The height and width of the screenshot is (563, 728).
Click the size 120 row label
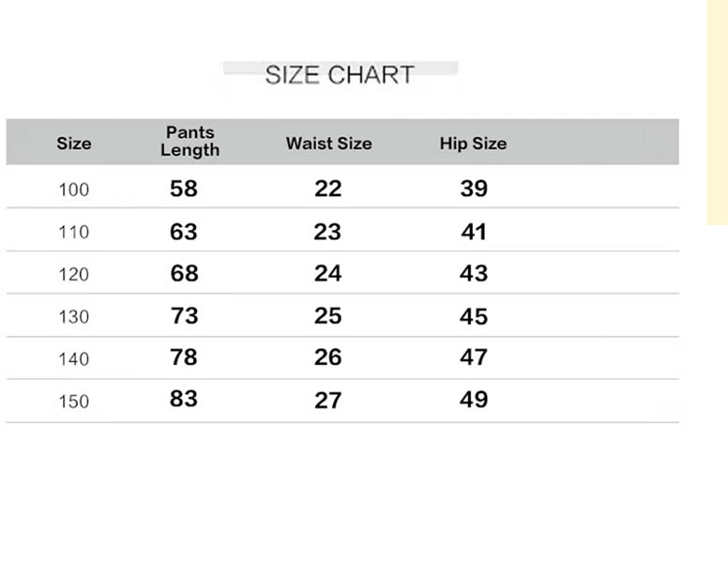click(74, 274)
